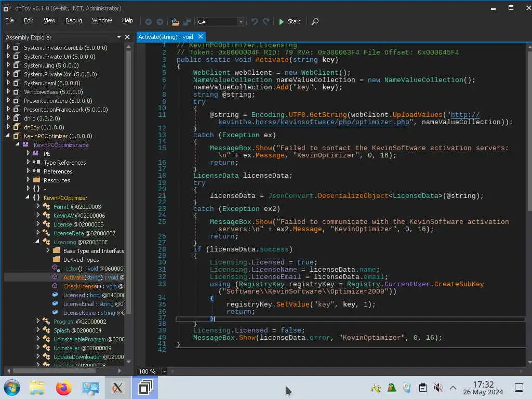Select the UninstallableProgram class
This screenshot has height=399, width=532.
[x=88, y=339]
